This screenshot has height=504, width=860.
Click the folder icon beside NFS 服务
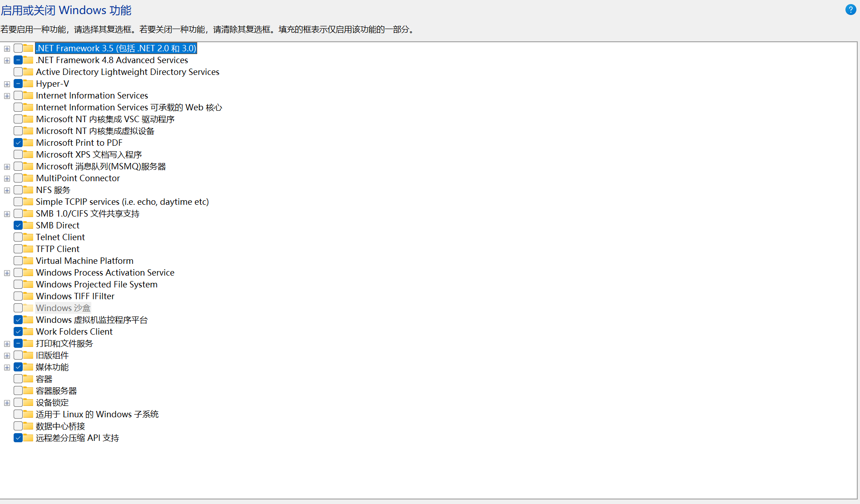pos(28,190)
